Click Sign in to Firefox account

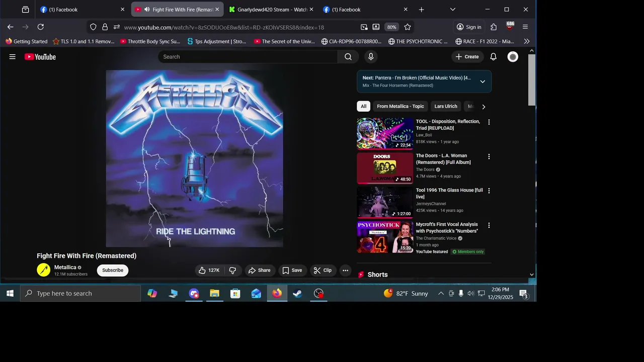click(x=469, y=27)
